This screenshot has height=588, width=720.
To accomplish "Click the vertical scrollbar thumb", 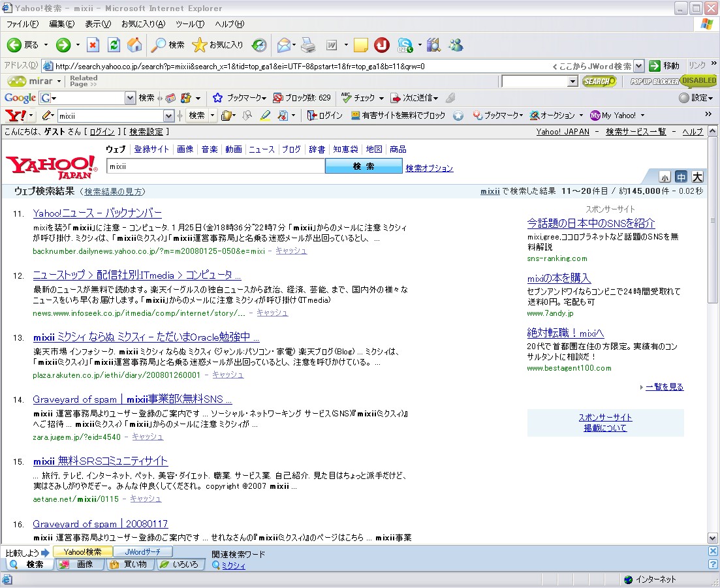I will [712, 221].
